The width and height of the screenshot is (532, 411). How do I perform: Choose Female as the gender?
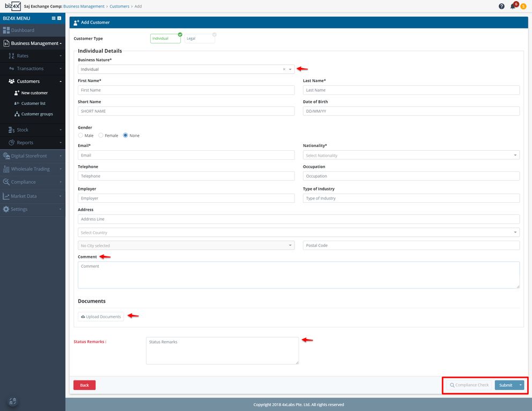point(101,135)
